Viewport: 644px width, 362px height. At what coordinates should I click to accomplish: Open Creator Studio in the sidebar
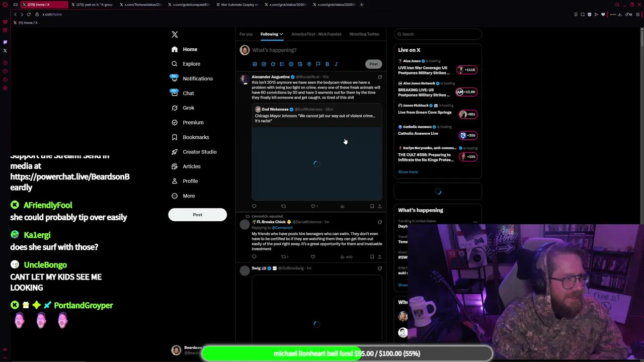coord(194,152)
